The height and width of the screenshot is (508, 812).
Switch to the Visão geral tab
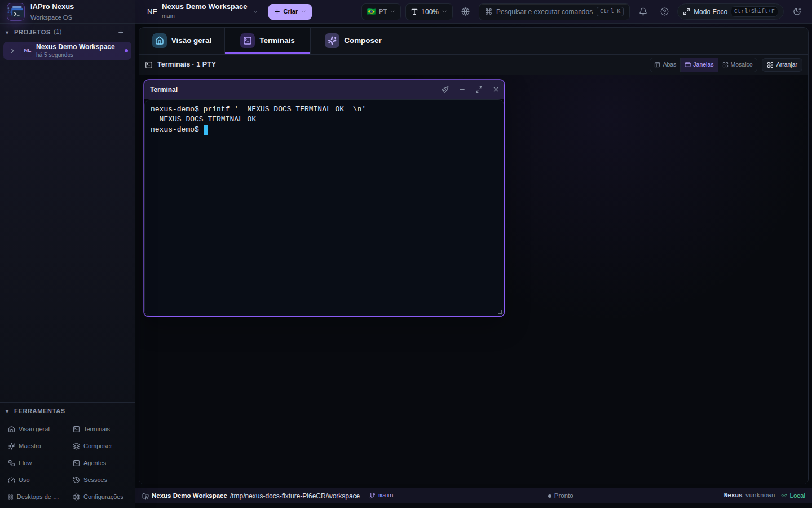[x=182, y=41]
